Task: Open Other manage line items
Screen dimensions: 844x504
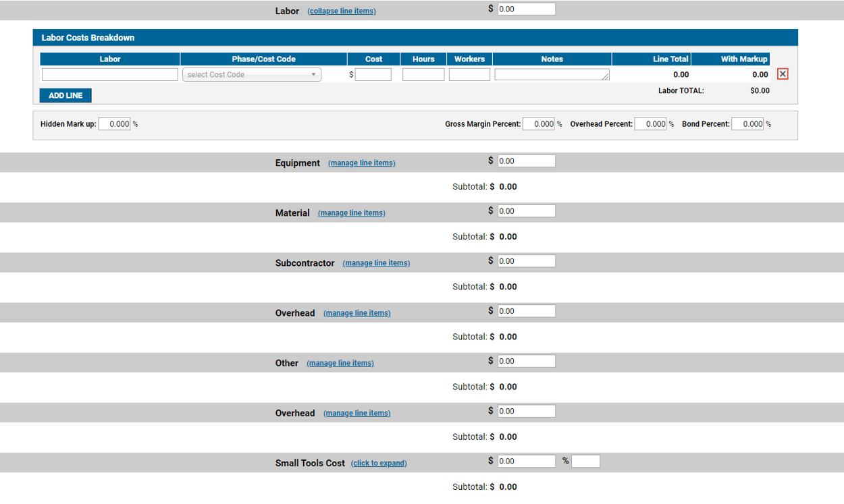Action: click(340, 363)
